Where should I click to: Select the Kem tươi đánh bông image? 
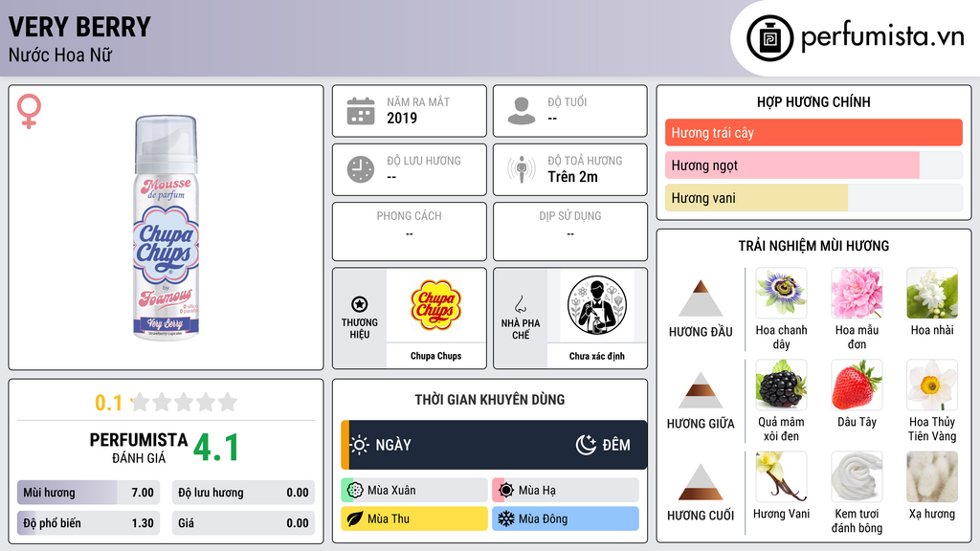click(857, 476)
